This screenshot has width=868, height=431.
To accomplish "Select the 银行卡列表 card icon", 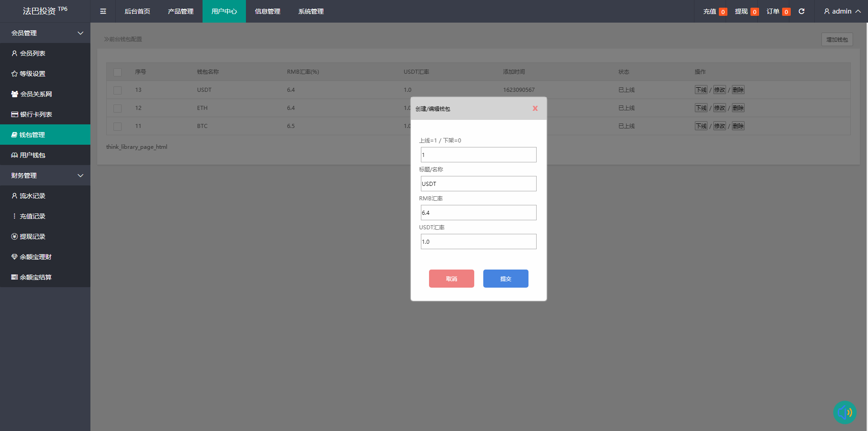I will click(x=14, y=114).
